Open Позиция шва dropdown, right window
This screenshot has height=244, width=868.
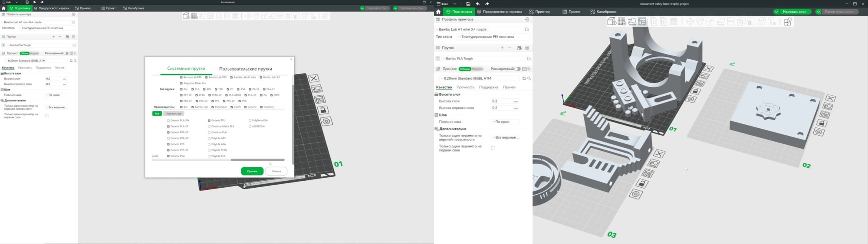point(505,122)
